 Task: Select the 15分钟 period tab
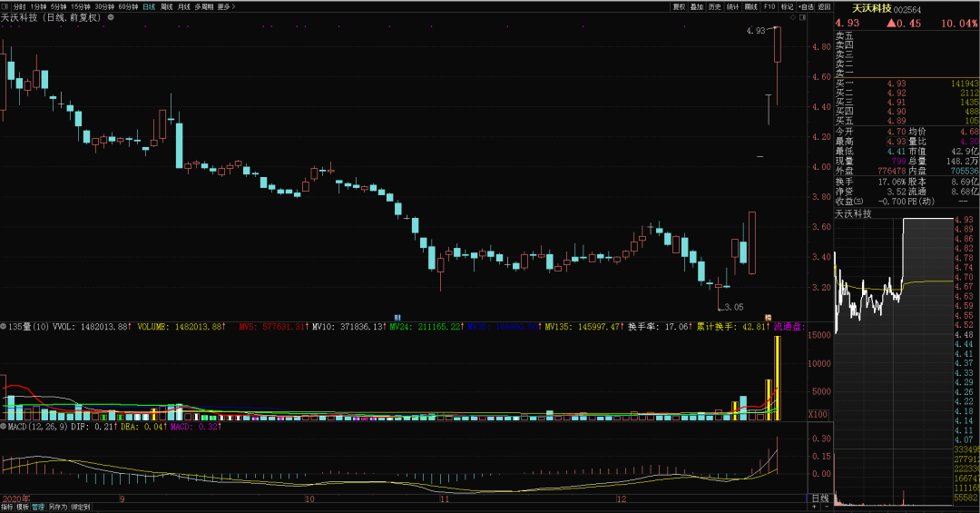(x=81, y=7)
